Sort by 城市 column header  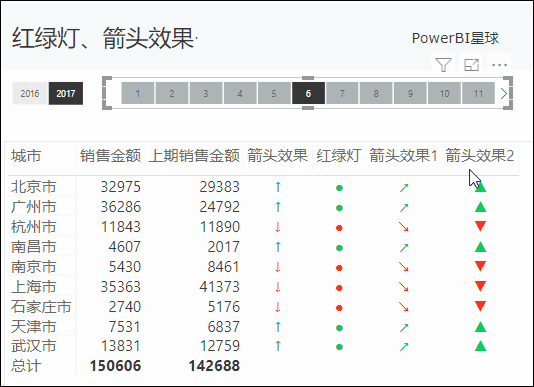click(26, 156)
